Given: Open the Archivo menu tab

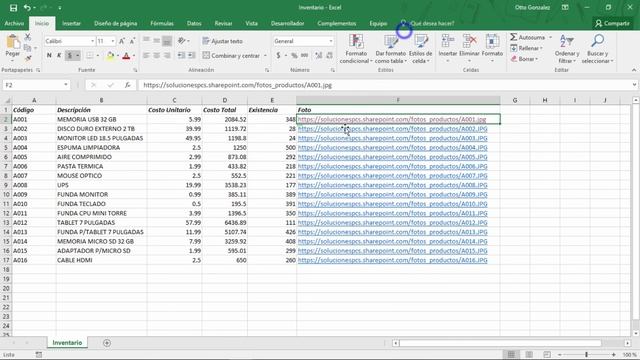Looking at the screenshot, I should tap(14, 23).
